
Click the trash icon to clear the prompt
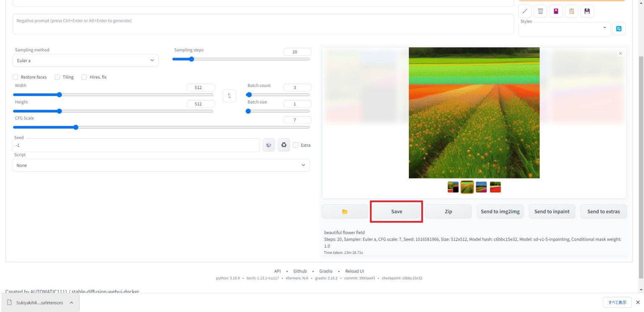[540, 11]
